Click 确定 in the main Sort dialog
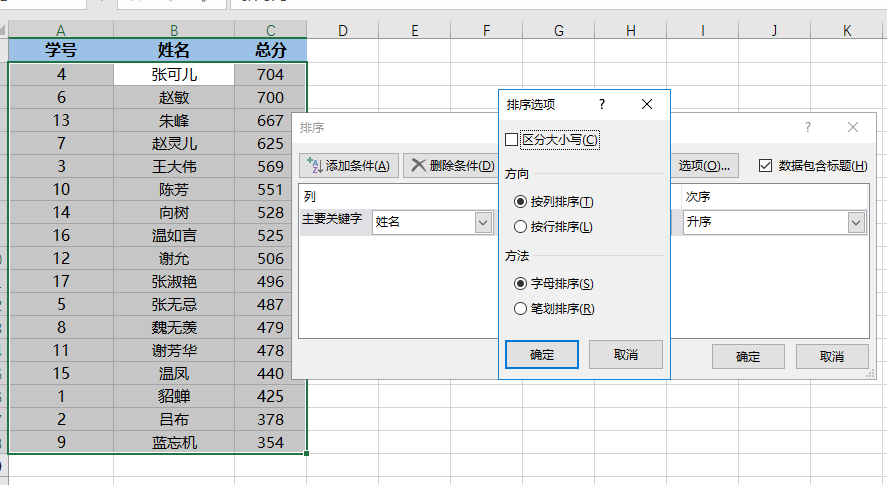The width and height of the screenshot is (887, 485). pos(748,356)
